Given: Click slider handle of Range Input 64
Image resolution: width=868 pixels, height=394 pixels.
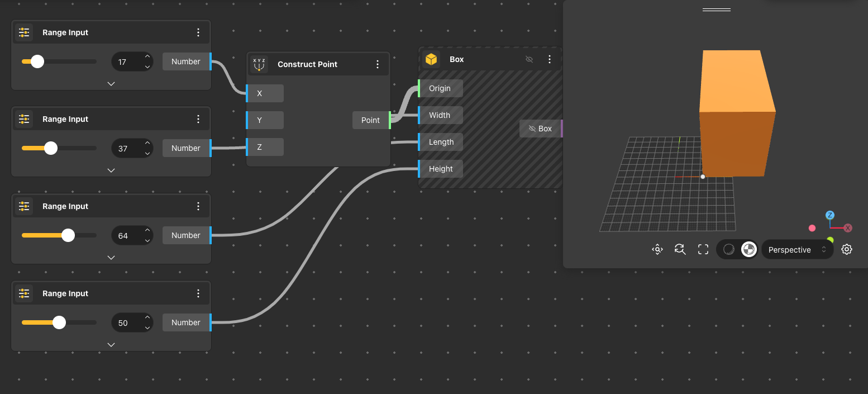Looking at the screenshot, I should (68, 235).
